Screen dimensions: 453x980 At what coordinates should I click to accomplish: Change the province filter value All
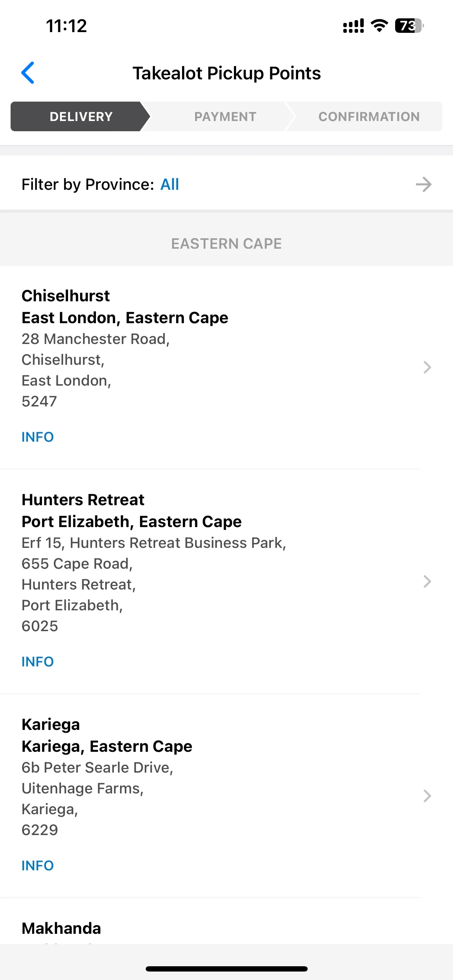[x=170, y=184]
